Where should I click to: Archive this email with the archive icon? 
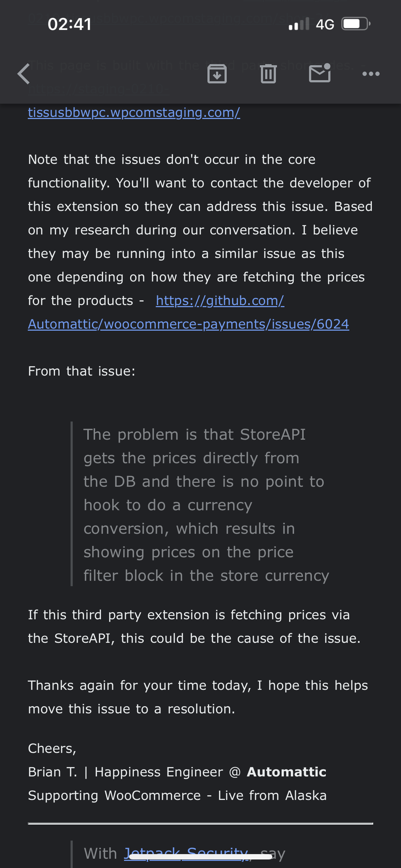tap(217, 74)
